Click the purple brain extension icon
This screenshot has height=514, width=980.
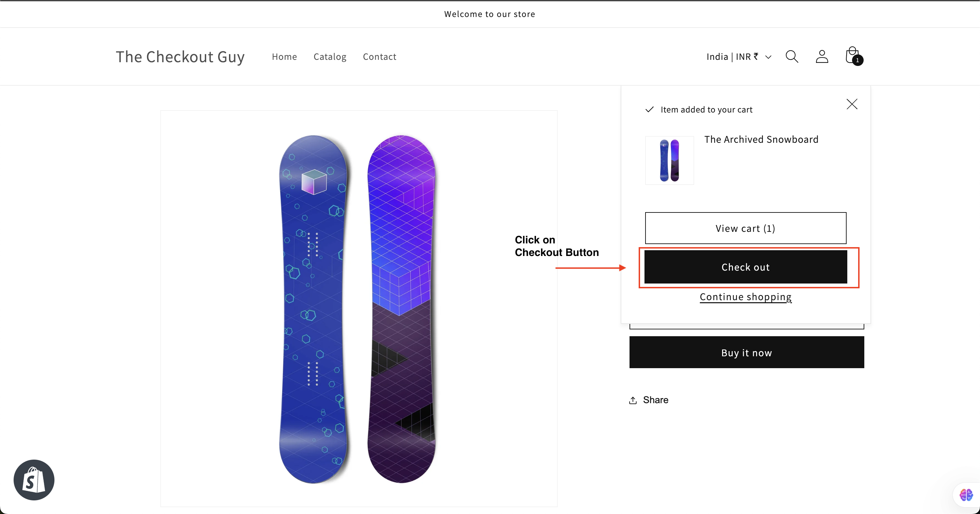pyautogui.click(x=966, y=495)
